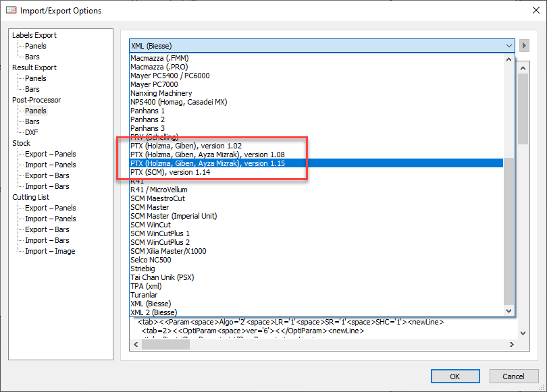Choose highlighted PTX version 1.15 entry
Screen dimensions: 547x392
click(317, 163)
